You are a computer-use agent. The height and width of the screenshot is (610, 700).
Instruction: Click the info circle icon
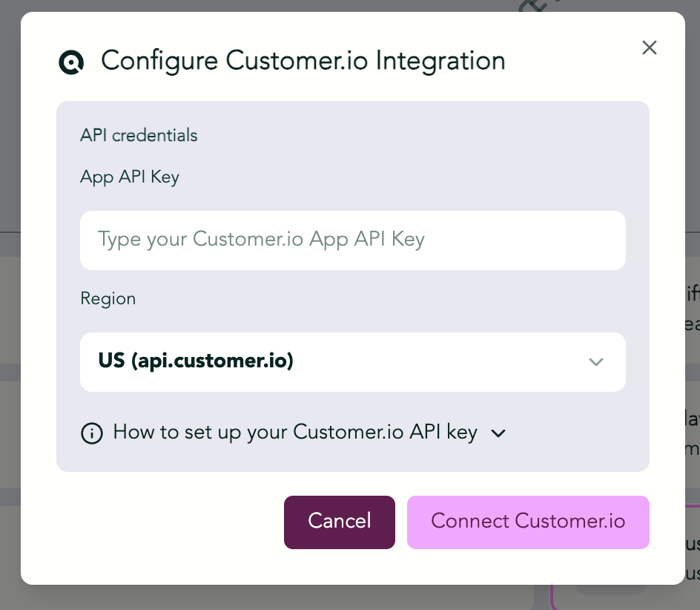click(x=92, y=433)
